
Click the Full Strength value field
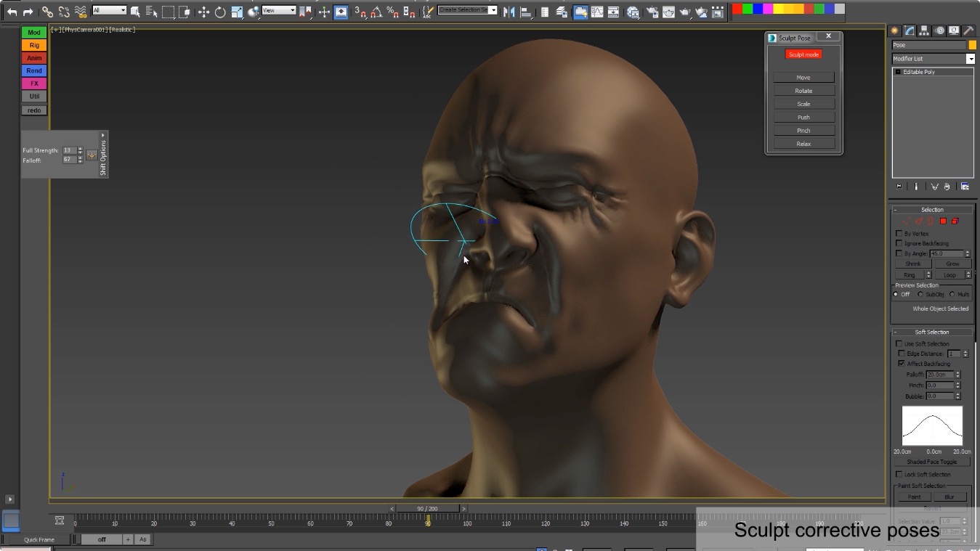point(68,150)
